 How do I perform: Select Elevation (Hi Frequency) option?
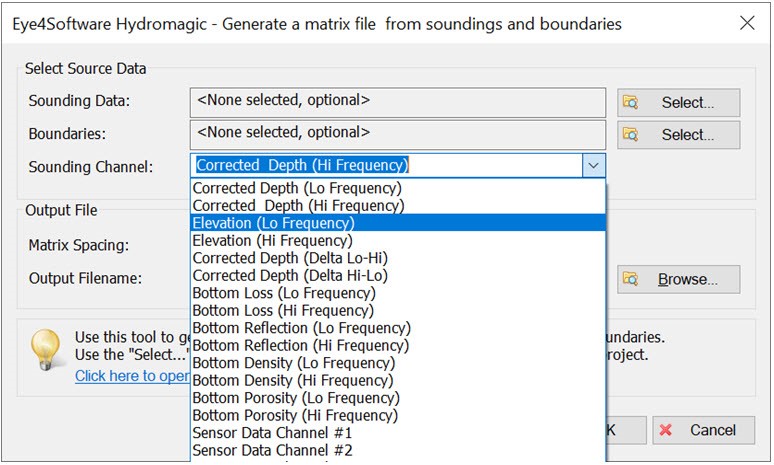click(398, 240)
